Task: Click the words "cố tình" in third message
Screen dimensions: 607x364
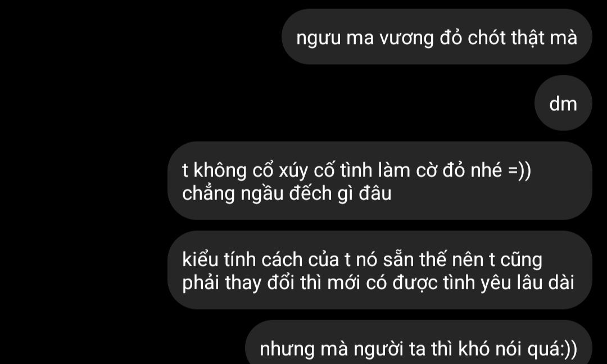Action: 343,170
